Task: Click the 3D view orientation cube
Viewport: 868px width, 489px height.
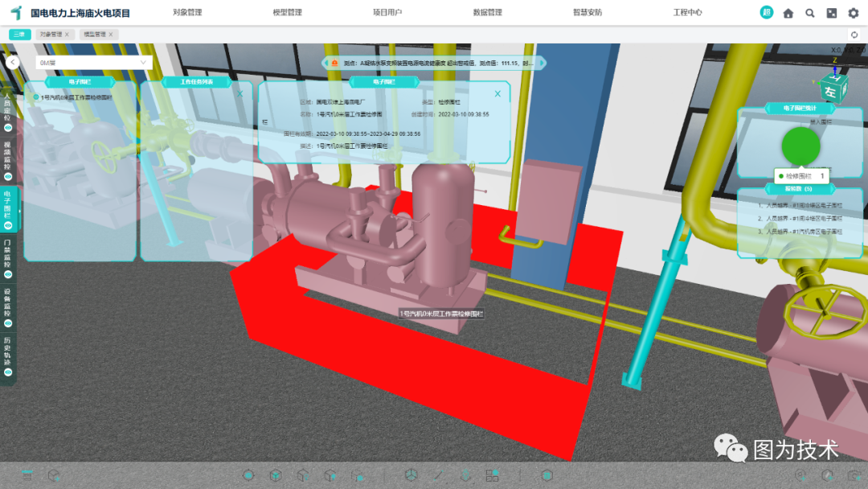Action: (830, 86)
